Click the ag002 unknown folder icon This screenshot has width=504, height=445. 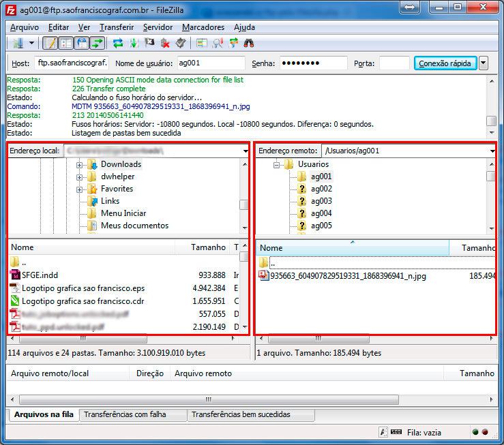[x=302, y=189]
